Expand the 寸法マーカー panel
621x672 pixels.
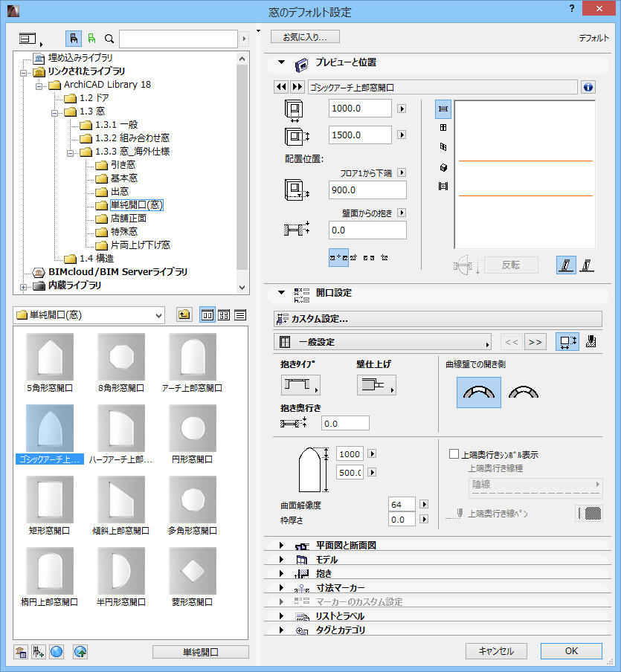[x=281, y=587]
